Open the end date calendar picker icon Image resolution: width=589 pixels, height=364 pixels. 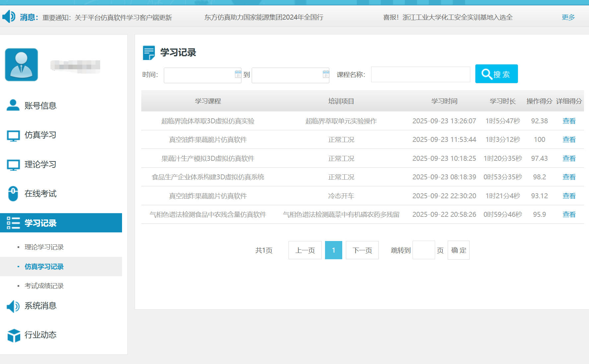click(326, 74)
